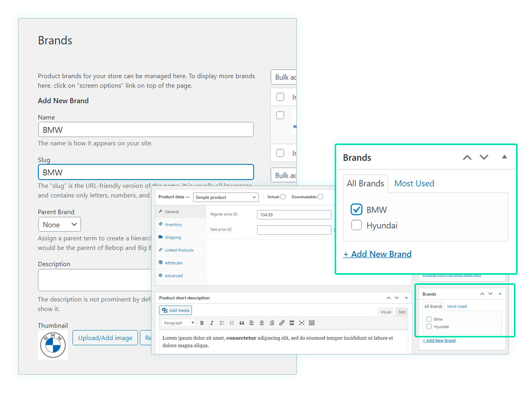This screenshot has height=397, width=532.
Task: Select All Brands tab in small Brands box
Action: pyautogui.click(x=433, y=307)
